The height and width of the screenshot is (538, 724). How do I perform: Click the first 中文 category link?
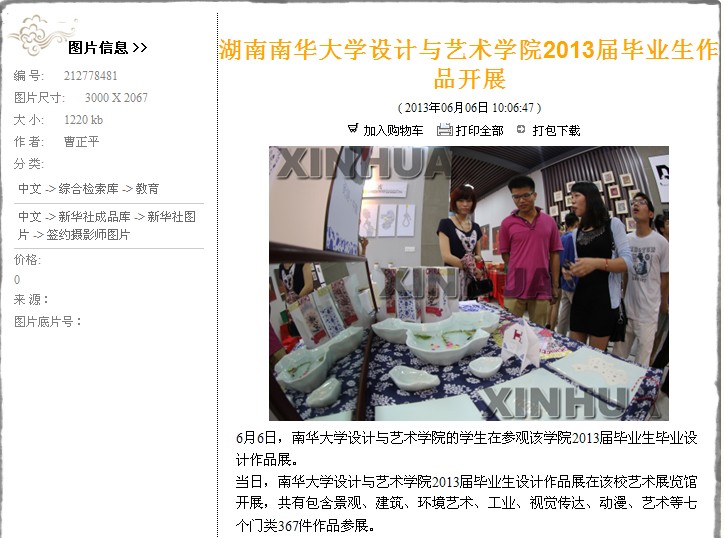[x=30, y=188]
